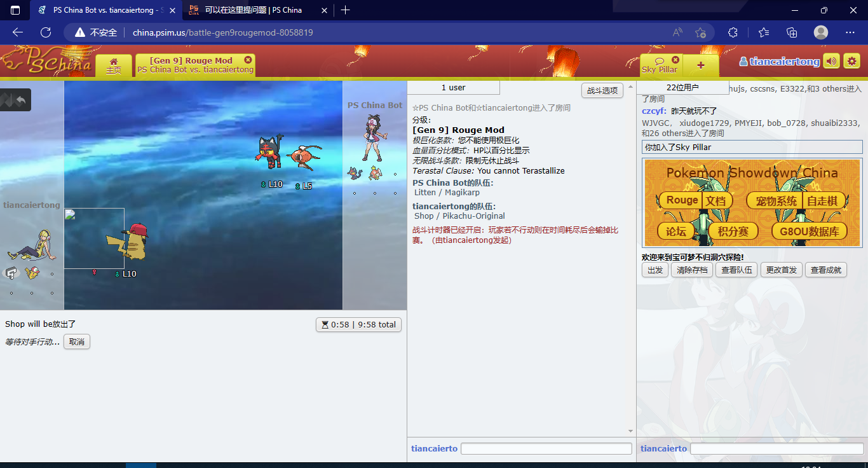
Task: Open the join room plus tab
Action: click(701, 65)
